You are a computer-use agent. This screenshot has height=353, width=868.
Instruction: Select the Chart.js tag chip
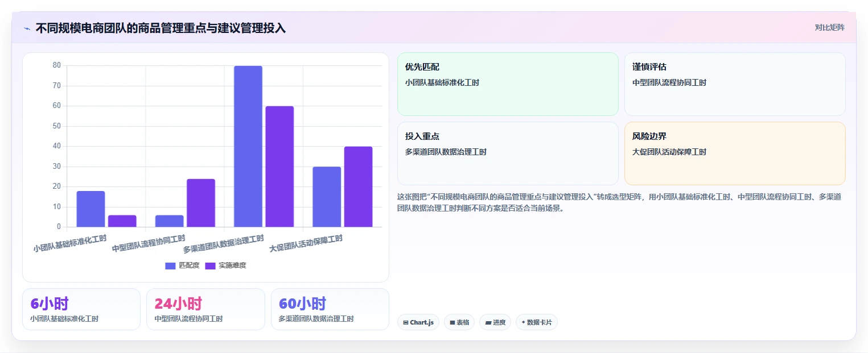tap(418, 322)
